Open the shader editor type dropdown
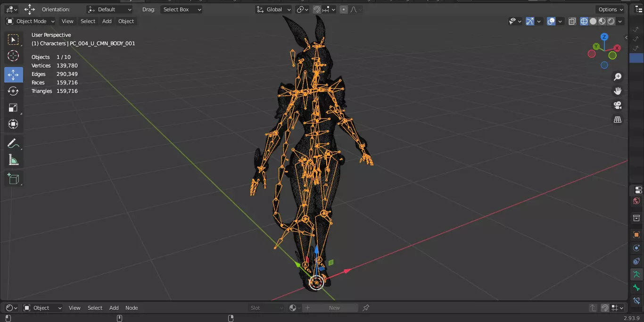644x322 pixels. 11,308
